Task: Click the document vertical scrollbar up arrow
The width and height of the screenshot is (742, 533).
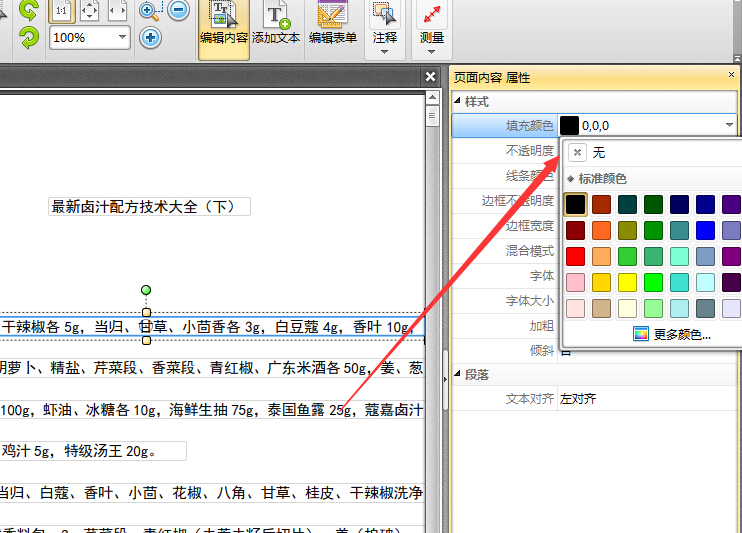Action: pyautogui.click(x=432, y=98)
